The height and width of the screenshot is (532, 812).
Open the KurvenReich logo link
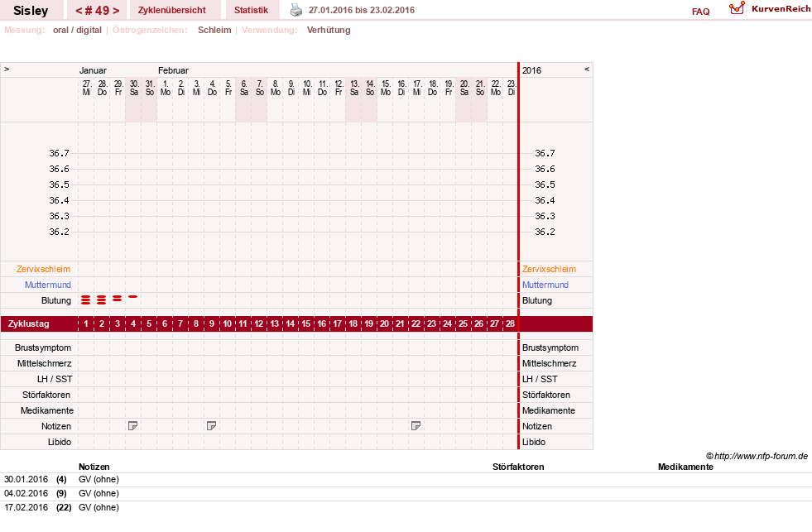click(x=770, y=9)
